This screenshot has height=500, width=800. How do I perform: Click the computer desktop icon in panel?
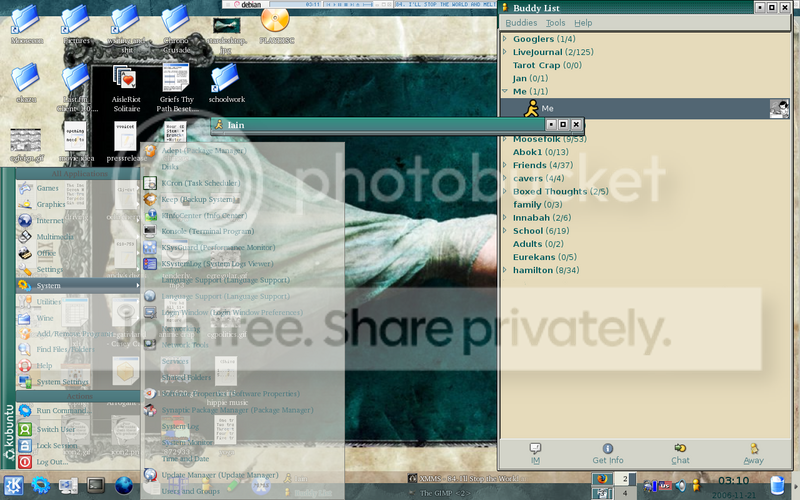[68, 485]
